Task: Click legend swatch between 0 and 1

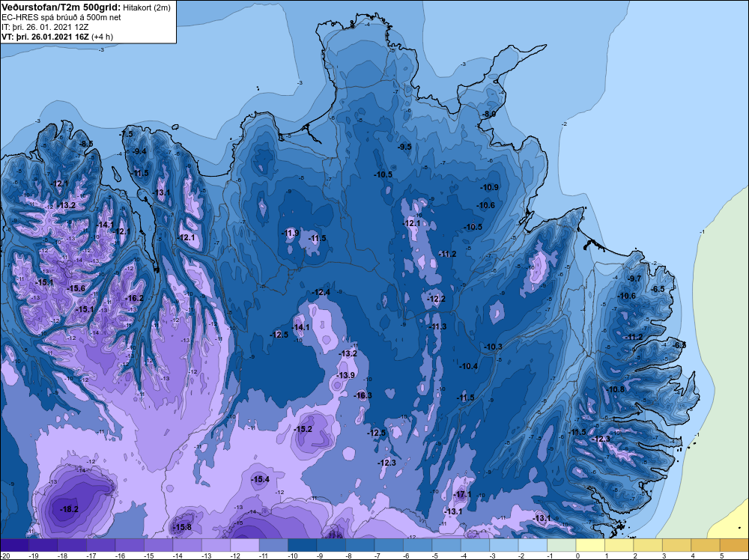Action: (590, 545)
